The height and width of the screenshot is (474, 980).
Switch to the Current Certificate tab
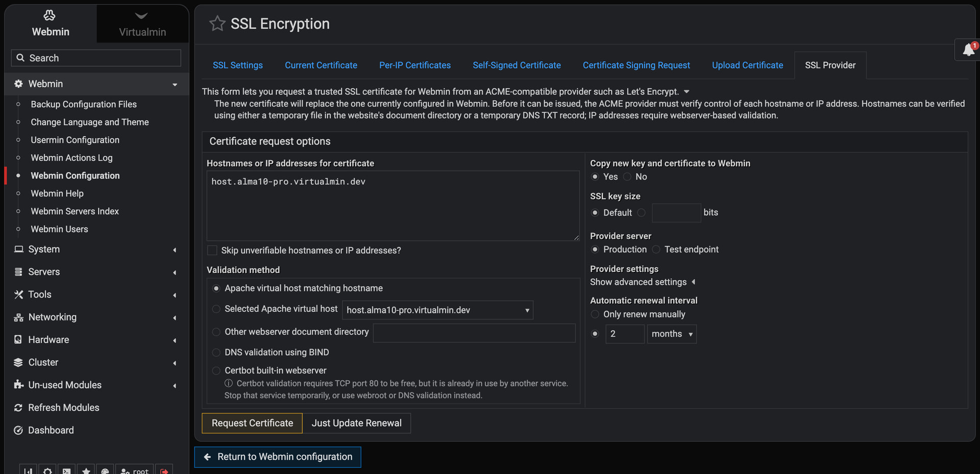pos(321,65)
